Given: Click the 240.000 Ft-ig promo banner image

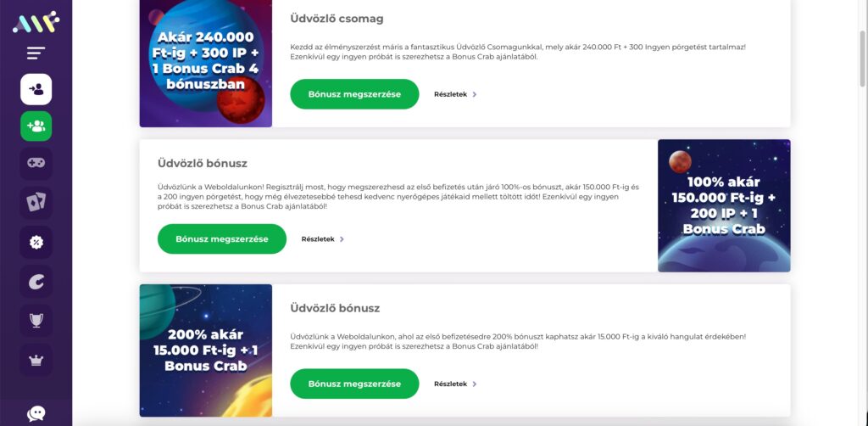Looking at the screenshot, I should pos(206,64).
